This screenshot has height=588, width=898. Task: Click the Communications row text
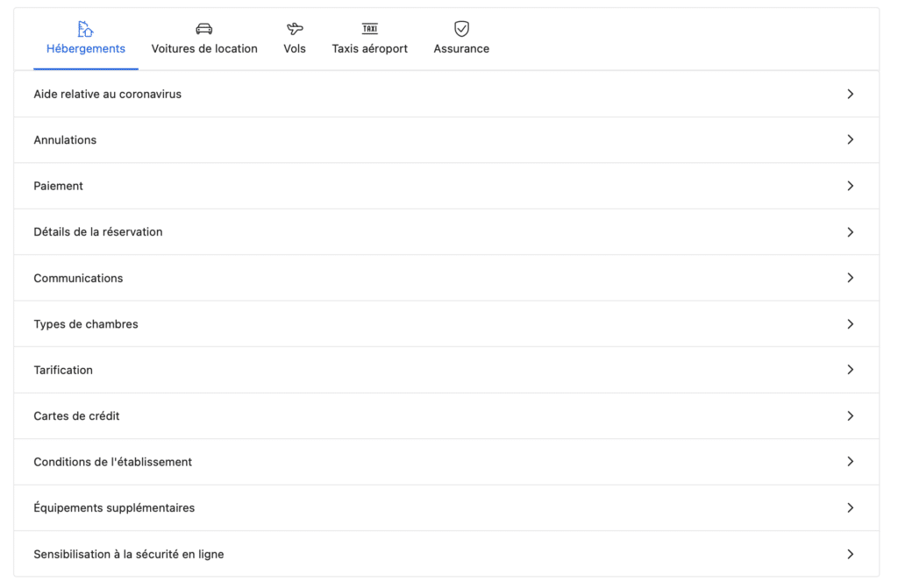78,278
